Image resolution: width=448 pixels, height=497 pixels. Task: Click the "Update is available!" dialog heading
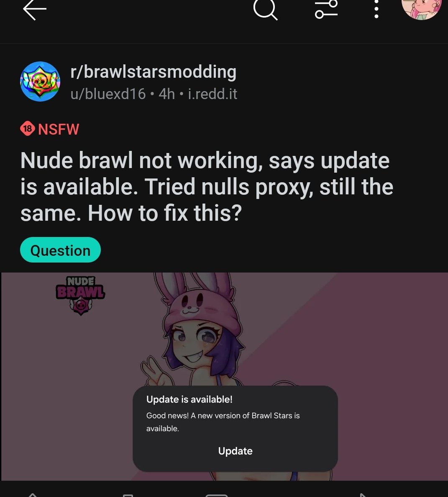point(189,399)
